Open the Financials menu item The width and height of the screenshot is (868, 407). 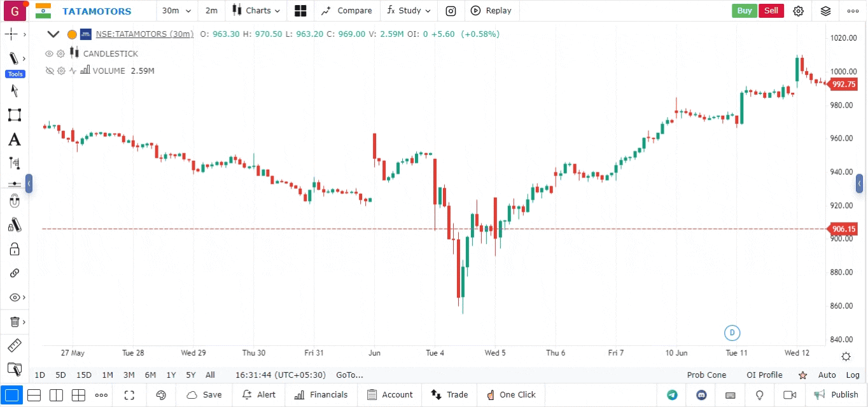coord(321,395)
